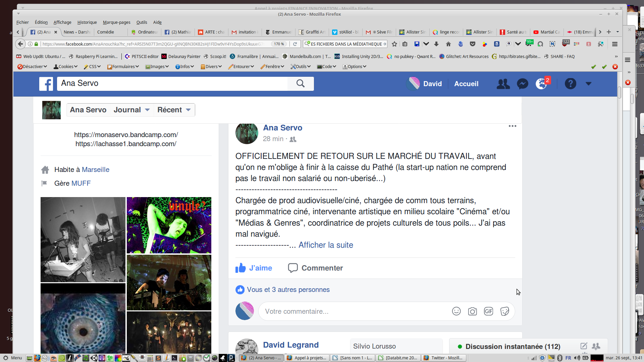Image resolution: width=644 pixels, height=362 pixels.
Task: Open the friend requests icon
Action: pos(503,84)
